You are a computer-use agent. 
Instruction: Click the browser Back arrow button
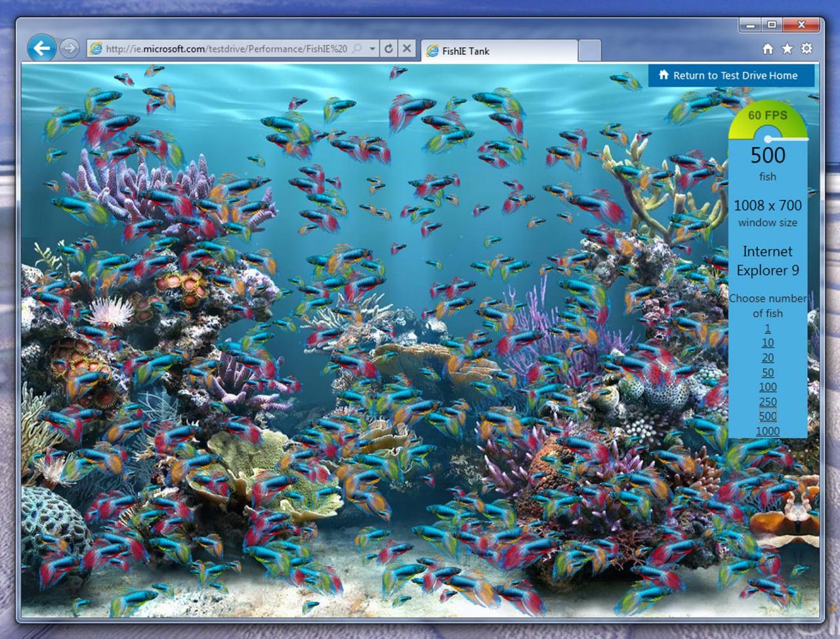pyautogui.click(x=41, y=48)
